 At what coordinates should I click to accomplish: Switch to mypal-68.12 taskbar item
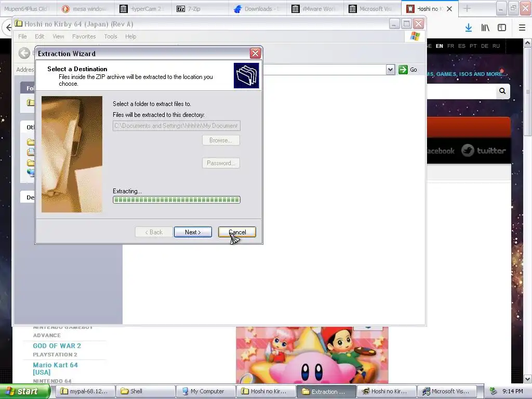coord(85,391)
